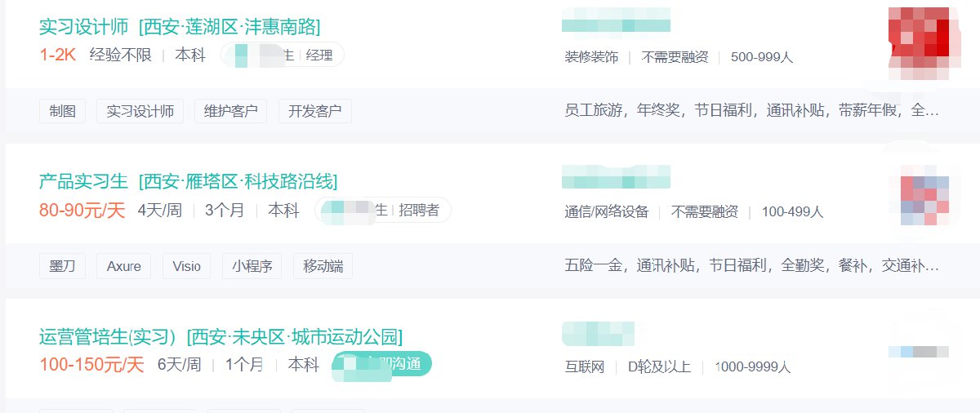Open the 实习设计师 job title link
This screenshot has height=413, width=980.
point(83,27)
